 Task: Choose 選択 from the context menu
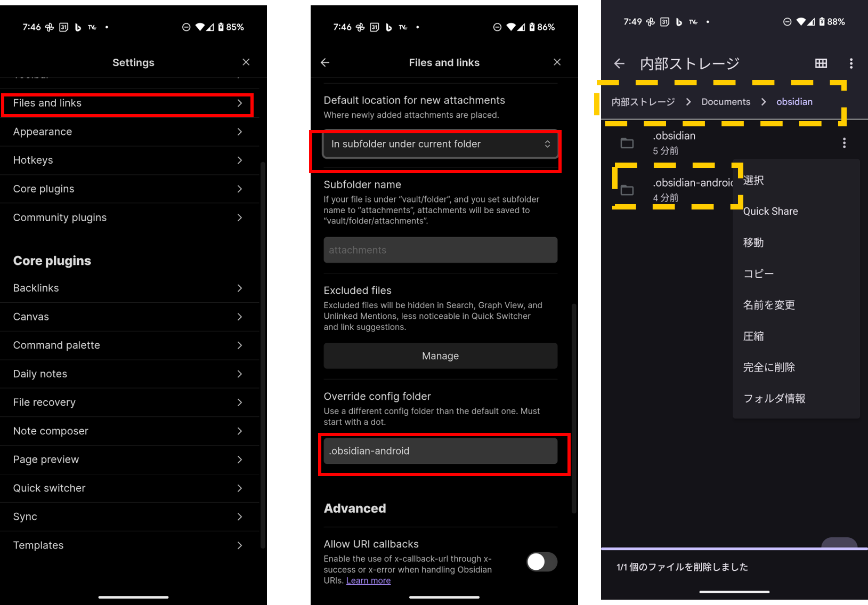(x=796, y=180)
